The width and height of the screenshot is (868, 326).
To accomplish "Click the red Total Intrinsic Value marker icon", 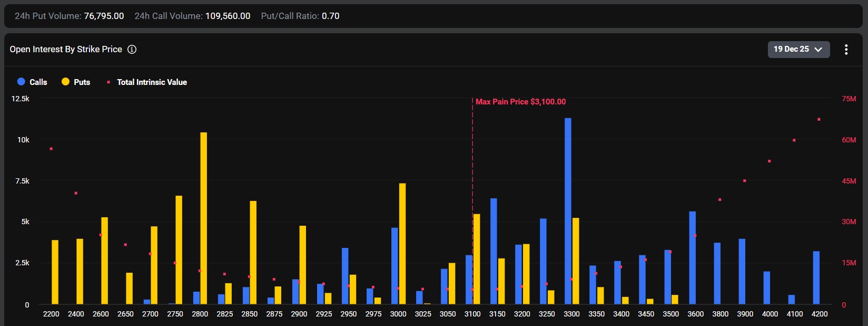I will [x=108, y=82].
